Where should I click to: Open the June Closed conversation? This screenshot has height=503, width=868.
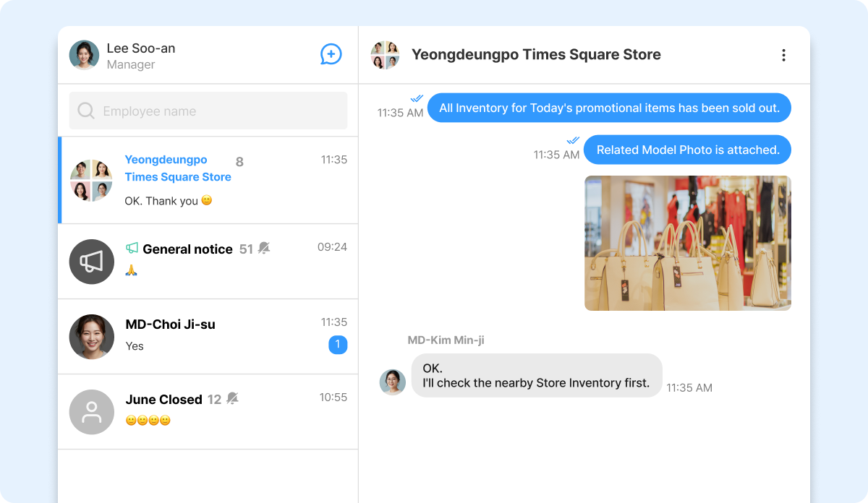coord(208,412)
